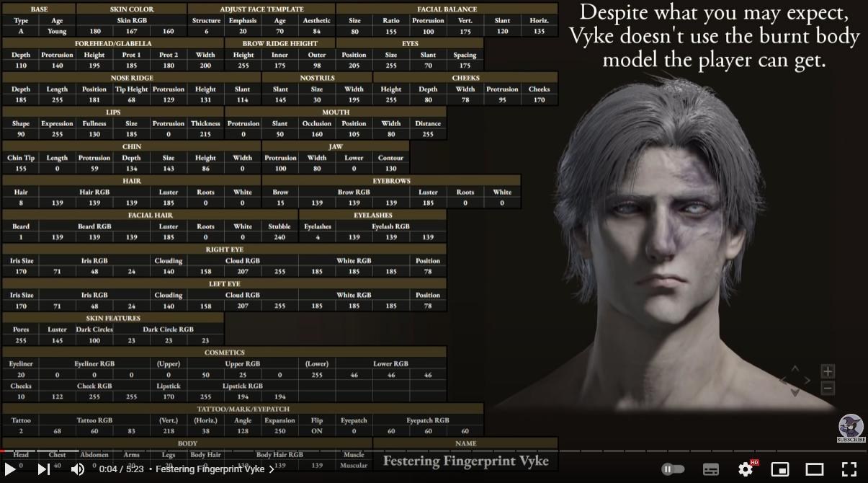Click the Festering Fingerprint Vyke name cell
The width and height of the screenshot is (868, 483).
pyautogui.click(x=465, y=461)
